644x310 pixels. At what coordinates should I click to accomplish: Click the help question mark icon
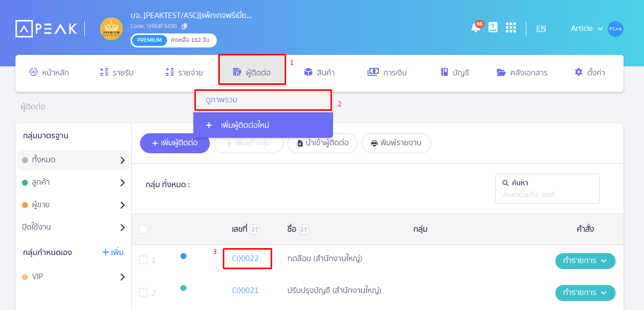point(492,27)
